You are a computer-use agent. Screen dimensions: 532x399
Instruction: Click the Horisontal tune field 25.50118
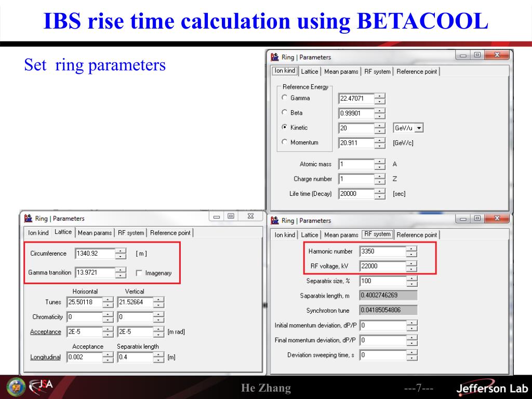coord(85,302)
